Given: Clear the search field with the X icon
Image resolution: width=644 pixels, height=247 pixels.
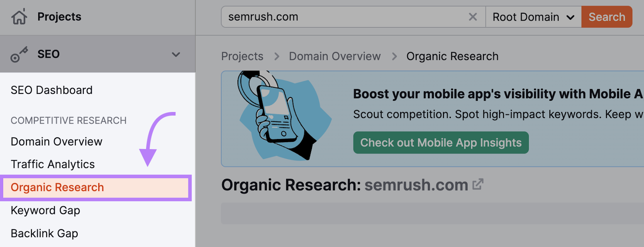Looking at the screenshot, I should coord(473,17).
